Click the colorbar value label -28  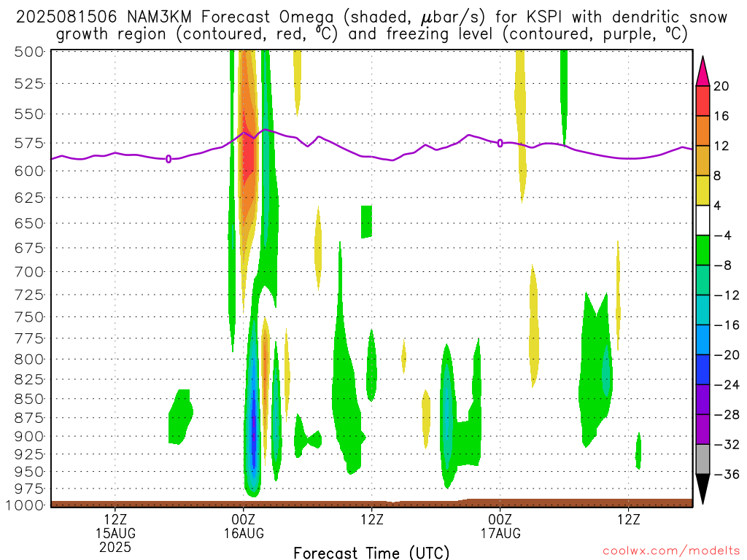pos(727,415)
